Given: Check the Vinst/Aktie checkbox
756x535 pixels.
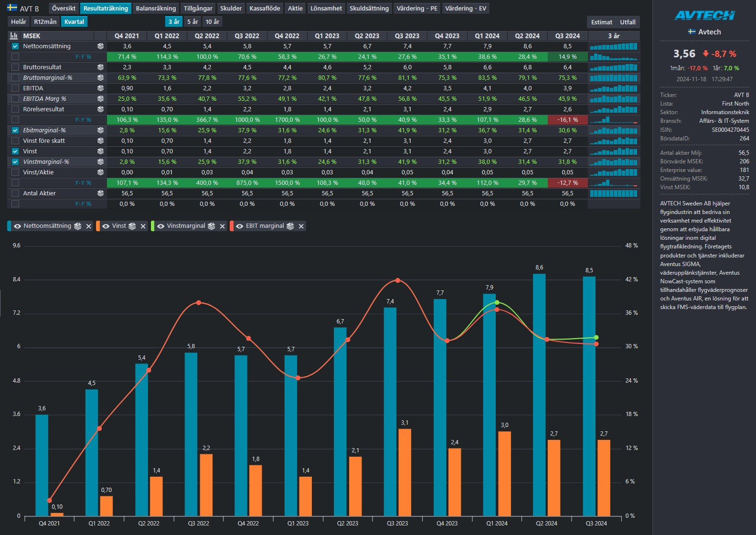Looking at the screenshot, I should pyautogui.click(x=15, y=172).
